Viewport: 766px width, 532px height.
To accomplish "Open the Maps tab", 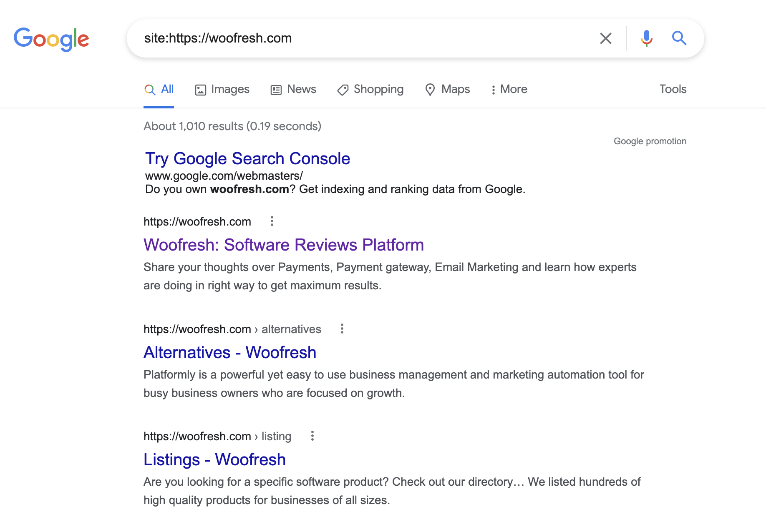I will [447, 89].
